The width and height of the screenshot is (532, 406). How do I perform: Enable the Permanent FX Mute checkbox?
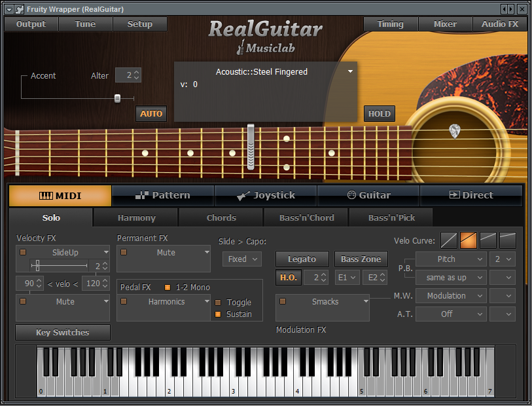[x=124, y=252]
